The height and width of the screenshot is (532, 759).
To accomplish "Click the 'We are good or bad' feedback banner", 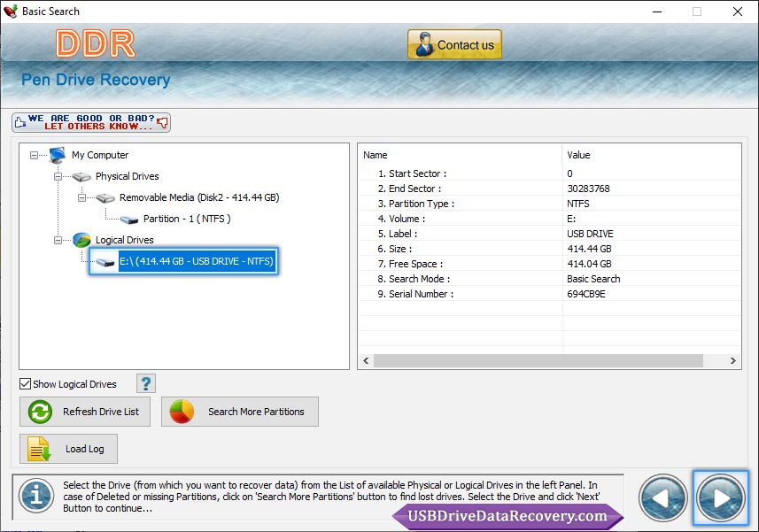I will 91,122.
